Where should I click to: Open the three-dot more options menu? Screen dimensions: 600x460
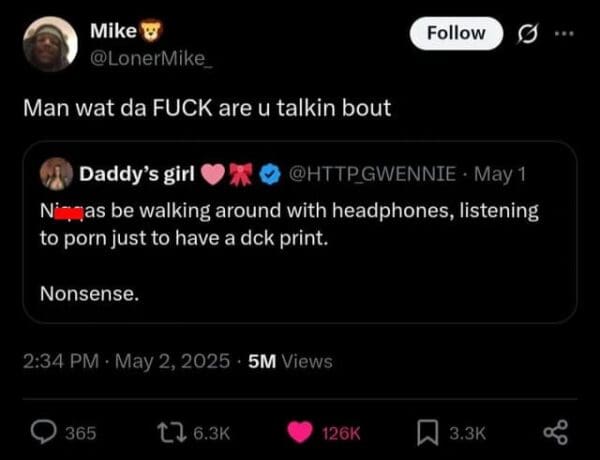[x=566, y=33]
